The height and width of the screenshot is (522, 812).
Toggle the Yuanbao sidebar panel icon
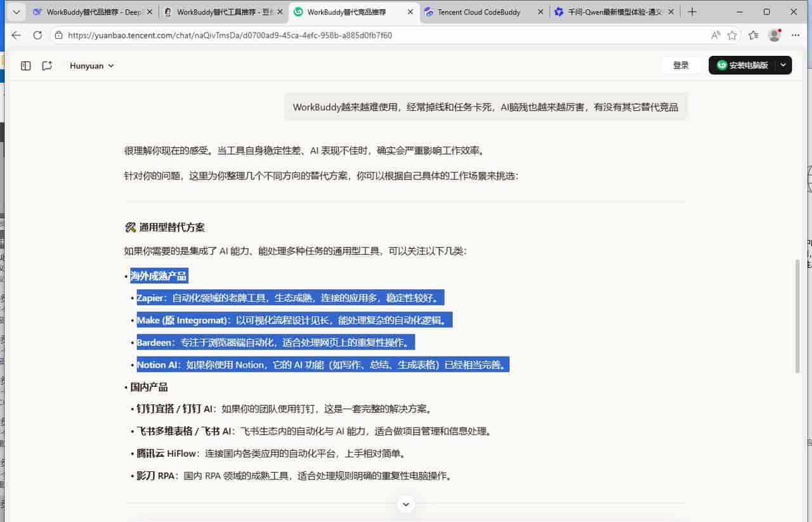coord(26,65)
